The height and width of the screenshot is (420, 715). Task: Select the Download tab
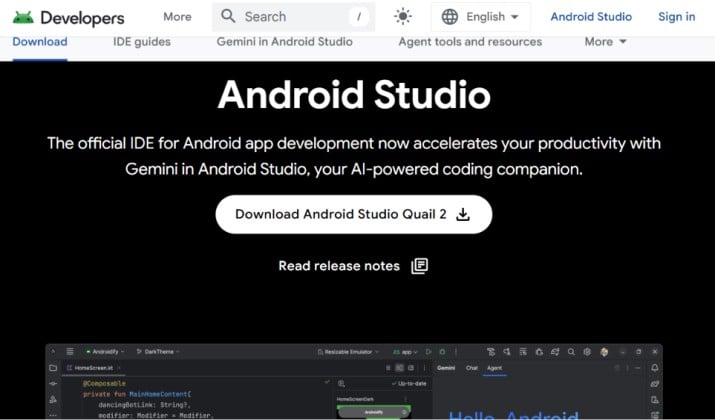40,41
